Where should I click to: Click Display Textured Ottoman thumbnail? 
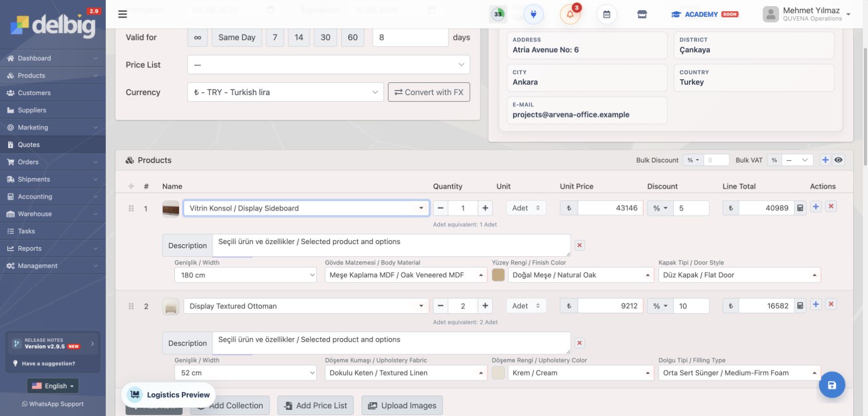click(x=171, y=306)
